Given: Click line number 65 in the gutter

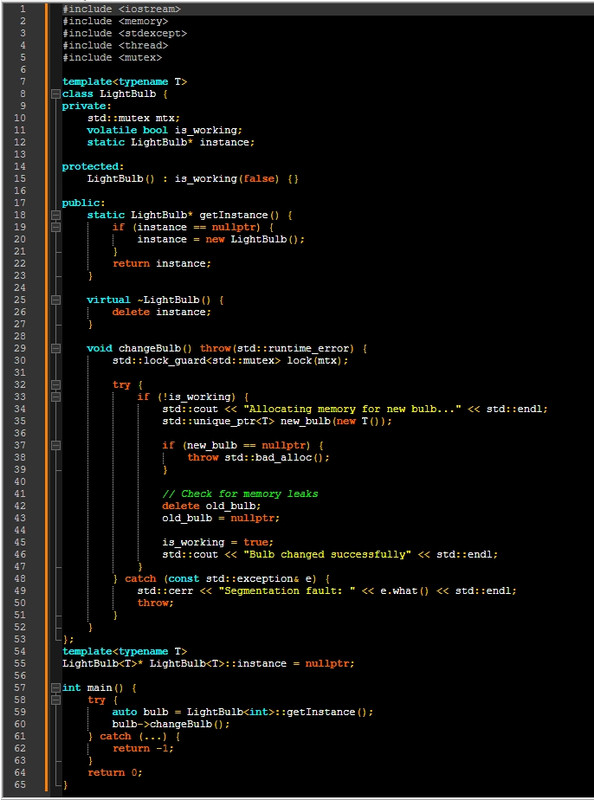Looking at the screenshot, I should click(x=20, y=784).
